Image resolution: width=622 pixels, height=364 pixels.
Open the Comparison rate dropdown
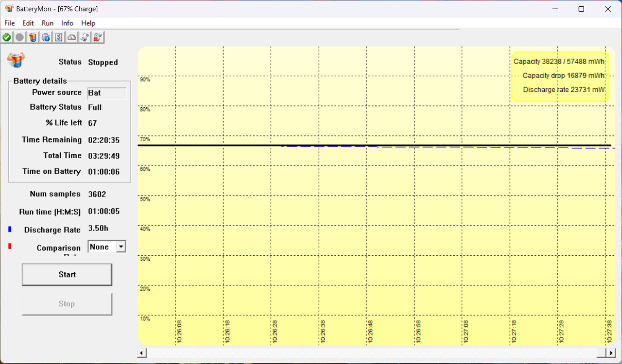pyautogui.click(x=121, y=247)
